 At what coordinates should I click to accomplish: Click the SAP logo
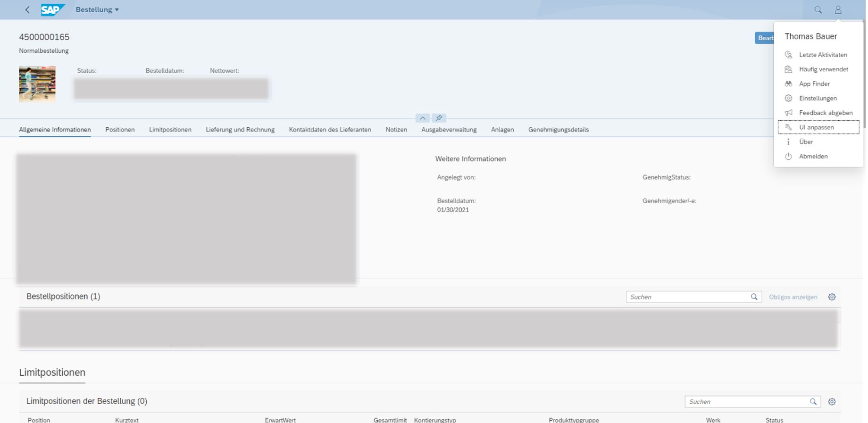pos(52,9)
